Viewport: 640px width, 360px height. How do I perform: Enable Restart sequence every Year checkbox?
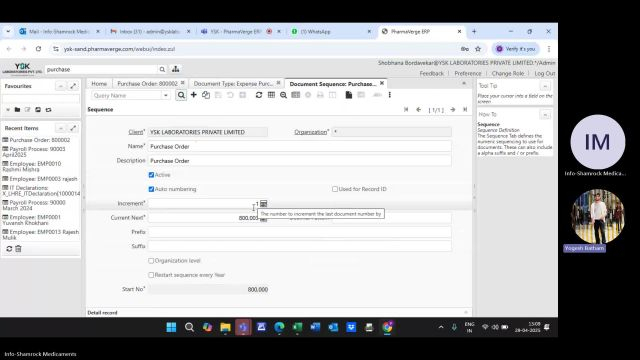(x=151, y=275)
